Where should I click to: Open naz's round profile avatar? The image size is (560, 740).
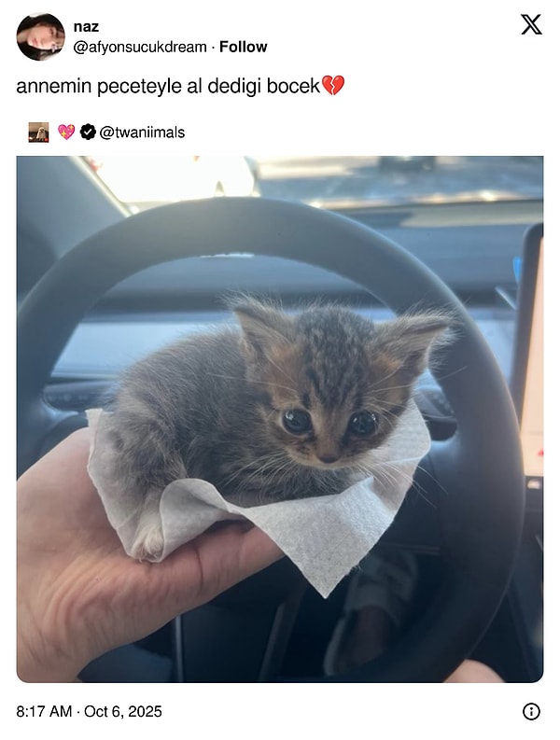pos(40,36)
